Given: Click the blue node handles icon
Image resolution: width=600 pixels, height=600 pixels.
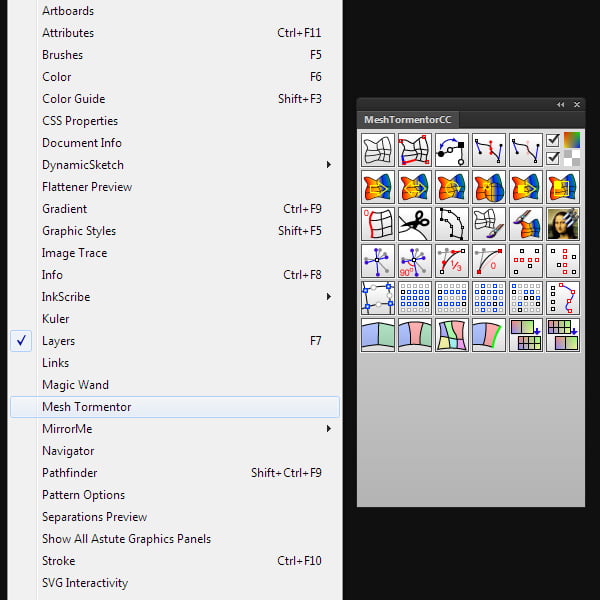Looking at the screenshot, I should (x=378, y=261).
